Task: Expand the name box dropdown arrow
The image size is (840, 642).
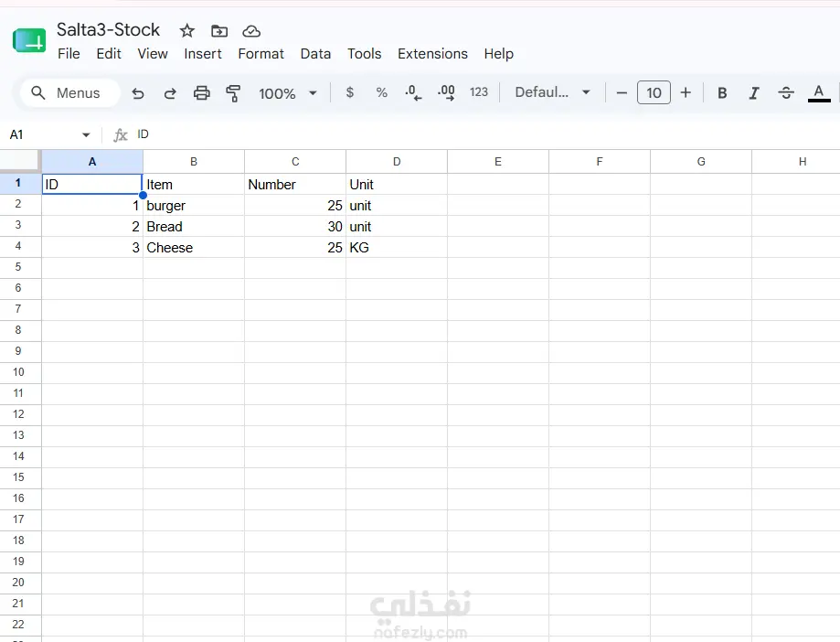Action: 86,134
